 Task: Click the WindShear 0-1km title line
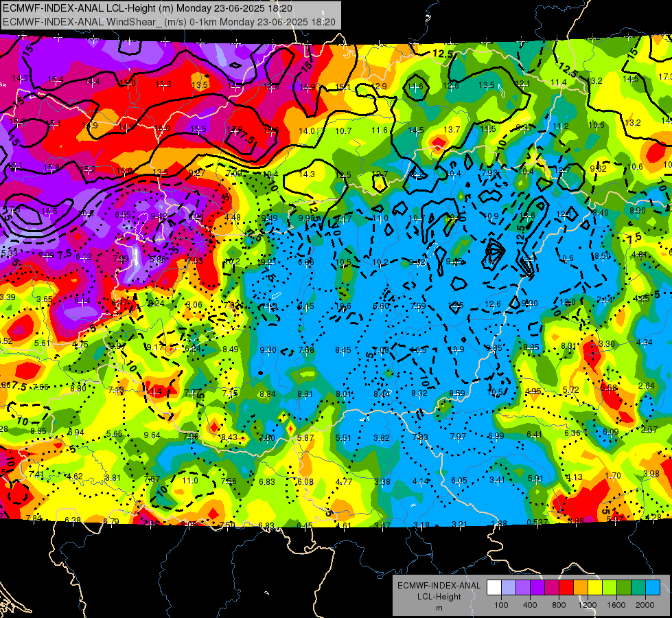coord(169,22)
